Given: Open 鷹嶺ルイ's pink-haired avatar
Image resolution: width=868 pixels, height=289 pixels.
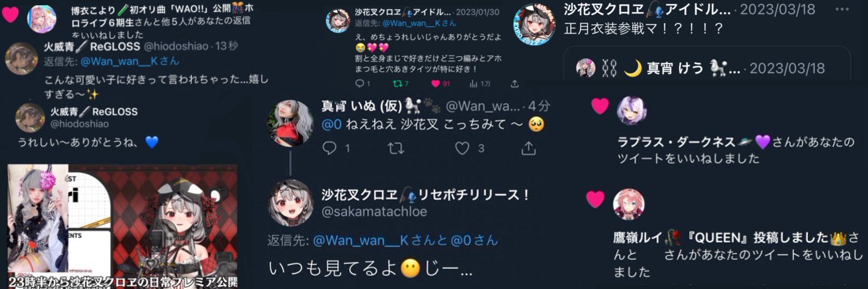Looking at the screenshot, I should pyautogui.click(x=629, y=204).
